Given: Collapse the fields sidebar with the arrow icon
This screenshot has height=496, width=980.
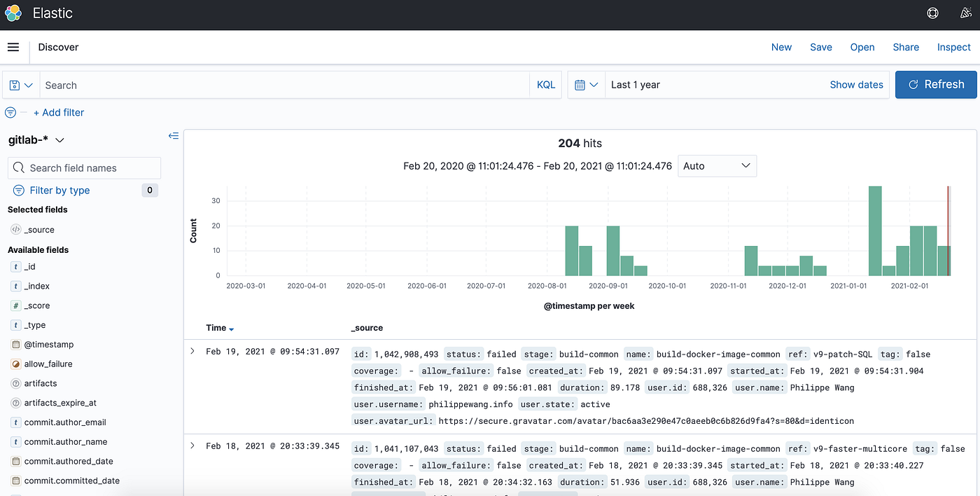Looking at the screenshot, I should 173,136.
